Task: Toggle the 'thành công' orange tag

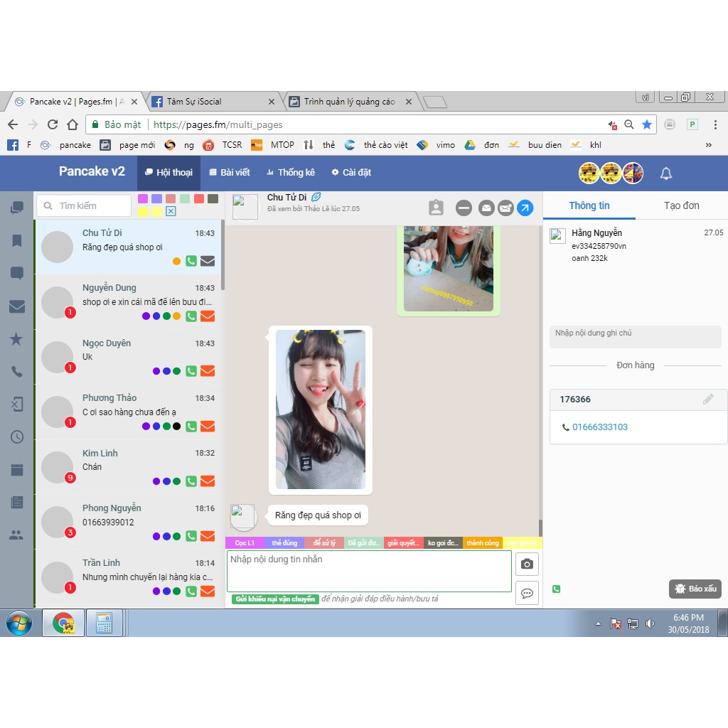Action: point(483,543)
